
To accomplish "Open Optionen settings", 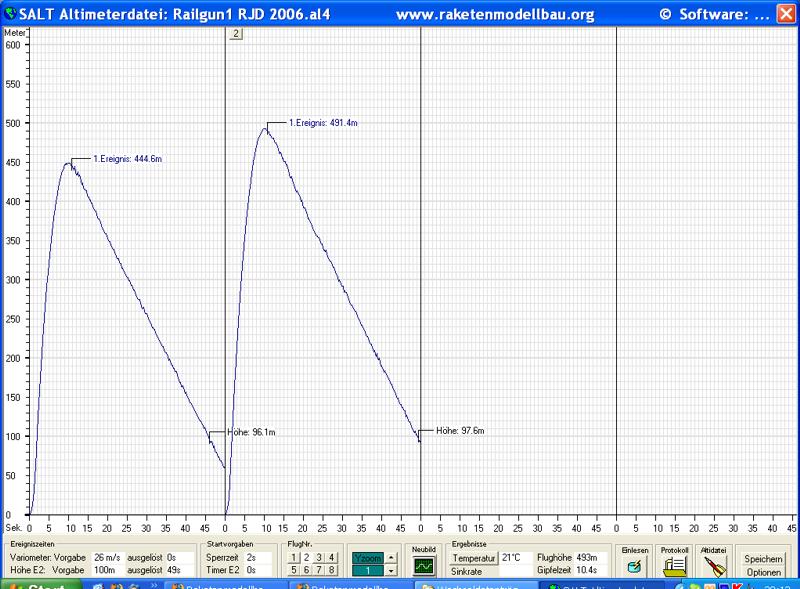I will (x=763, y=572).
